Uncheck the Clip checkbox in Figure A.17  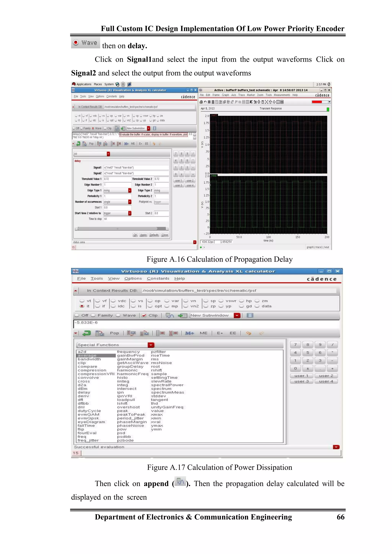coord(144,315)
